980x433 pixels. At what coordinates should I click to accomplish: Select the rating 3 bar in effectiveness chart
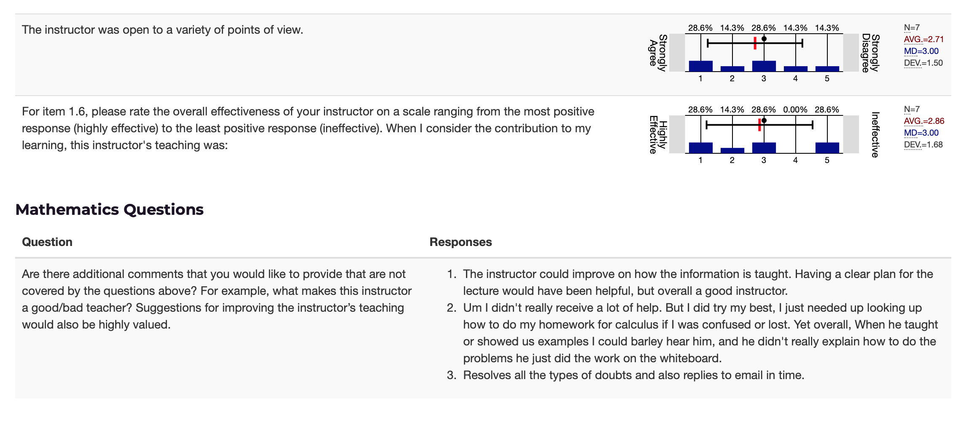tap(764, 148)
